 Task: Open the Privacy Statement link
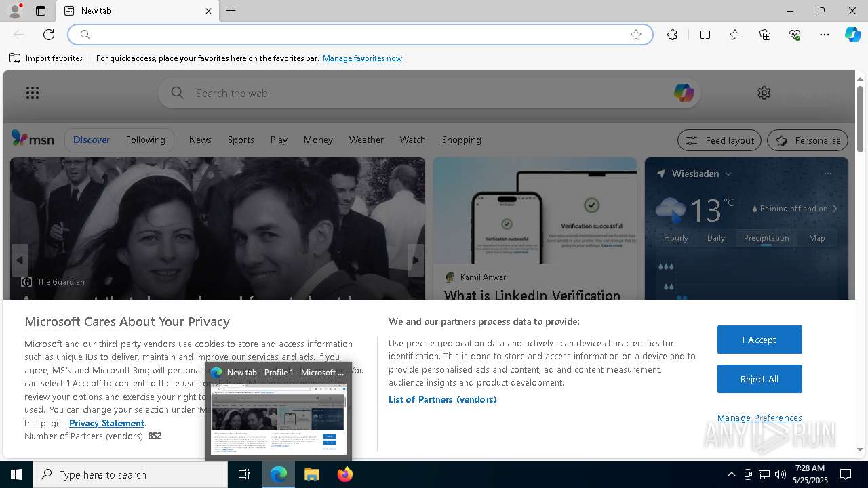(106, 423)
